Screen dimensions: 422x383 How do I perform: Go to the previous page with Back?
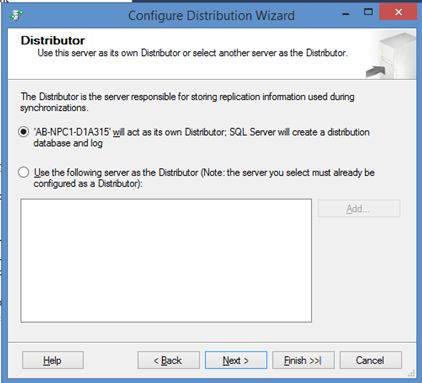(168, 360)
